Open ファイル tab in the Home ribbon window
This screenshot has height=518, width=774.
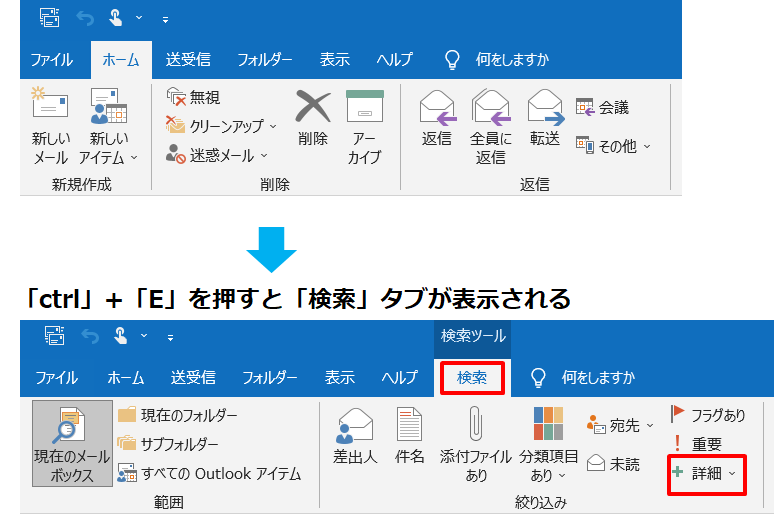pos(52,60)
